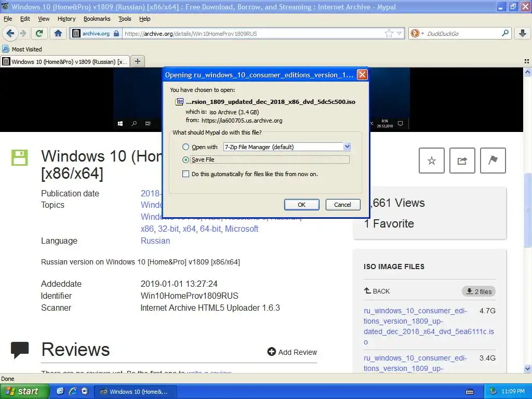The image size is (532, 399).
Task: Launch media player from quick launch
Action: (x=85, y=391)
